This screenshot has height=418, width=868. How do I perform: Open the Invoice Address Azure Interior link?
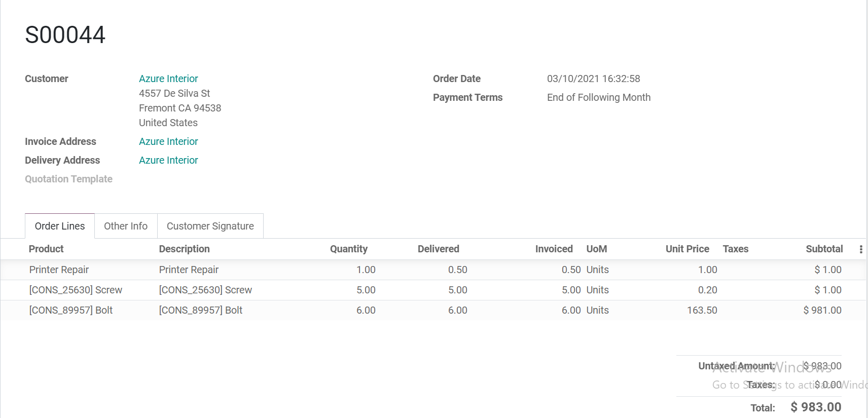point(168,141)
